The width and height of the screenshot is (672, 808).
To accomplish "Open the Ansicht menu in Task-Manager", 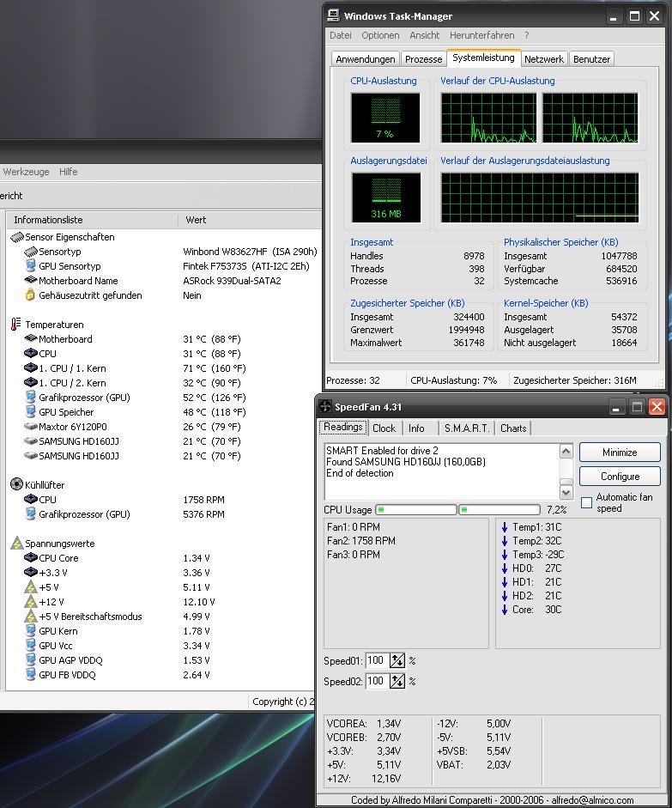I will point(424,35).
